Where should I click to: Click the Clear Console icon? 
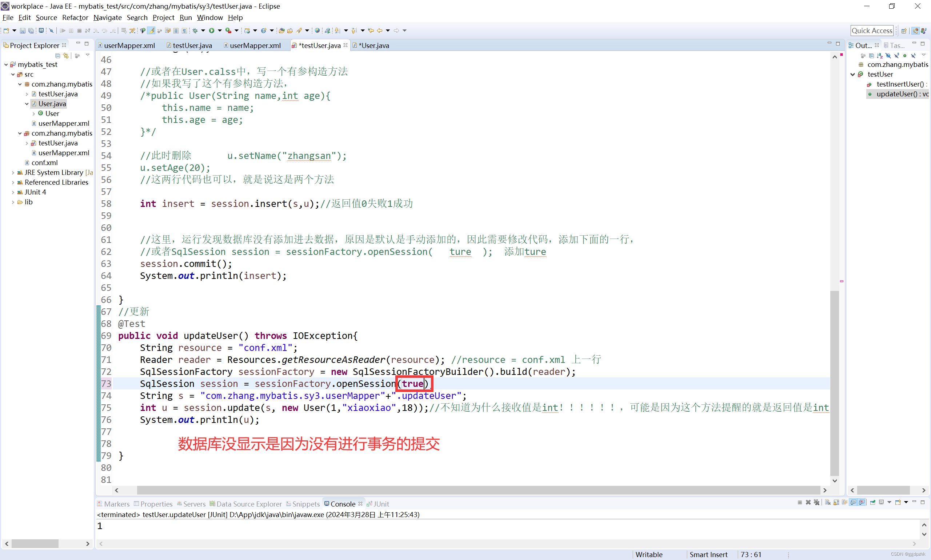pos(827,502)
